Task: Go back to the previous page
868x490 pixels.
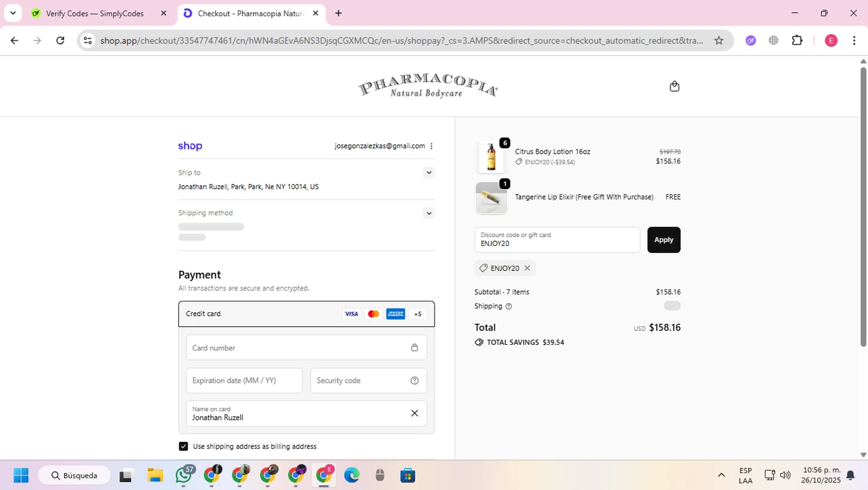Action: tap(14, 40)
